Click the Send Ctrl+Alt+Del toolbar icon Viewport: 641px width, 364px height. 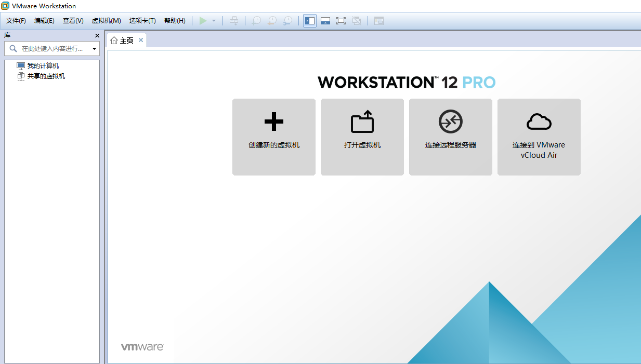pyautogui.click(x=234, y=21)
